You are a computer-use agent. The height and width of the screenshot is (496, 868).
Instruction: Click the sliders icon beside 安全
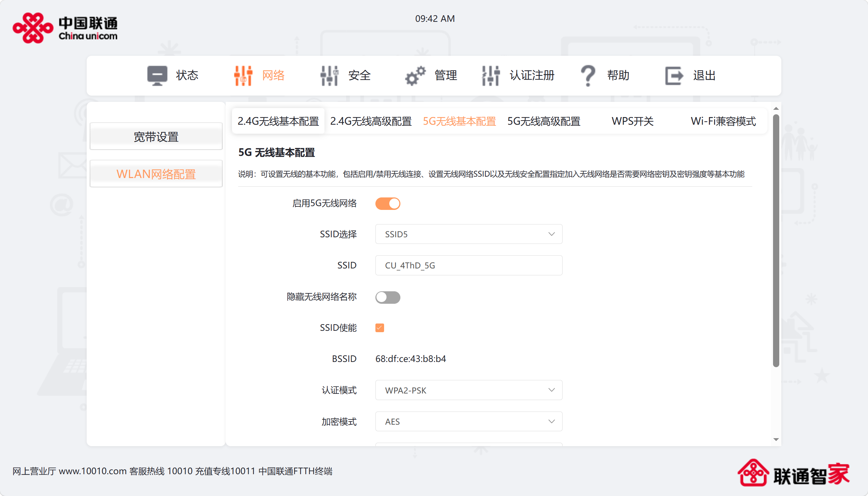click(x=329, y=75)
